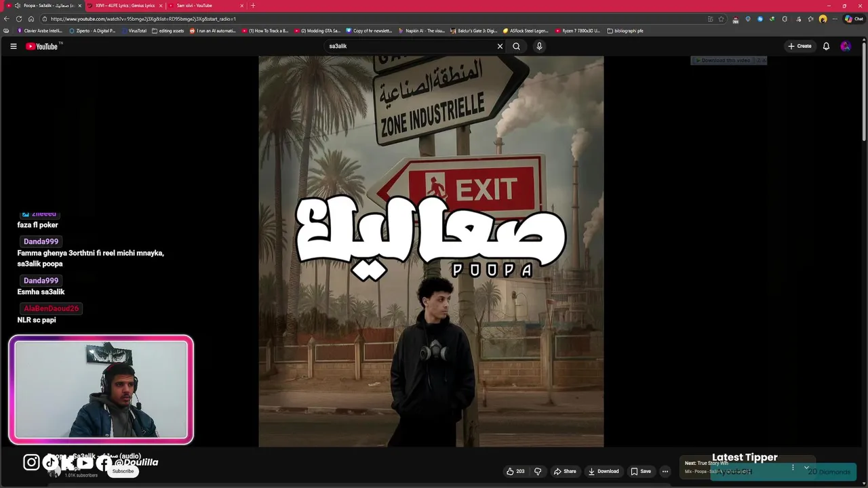Open the Copy of hr-newslett bookmark
Image resolution: width=868 pixels, height=488 pixels.
pos(369,30)
